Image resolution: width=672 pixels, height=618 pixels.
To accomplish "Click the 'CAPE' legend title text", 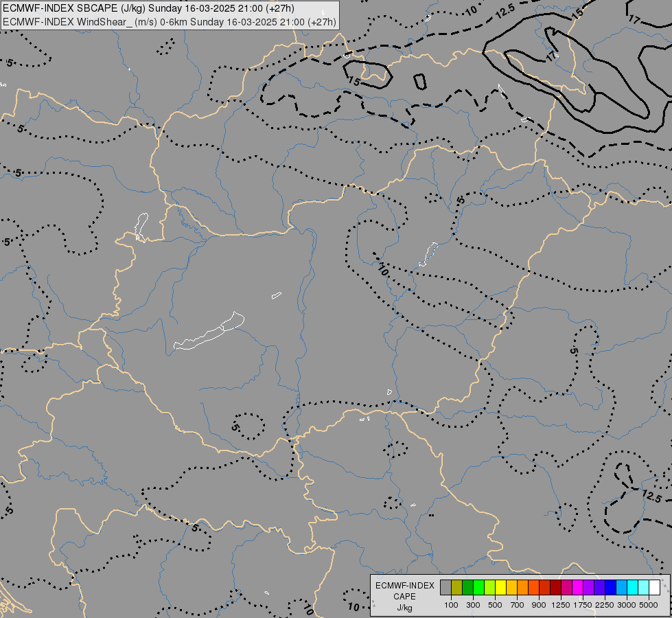I will [404, 597].
